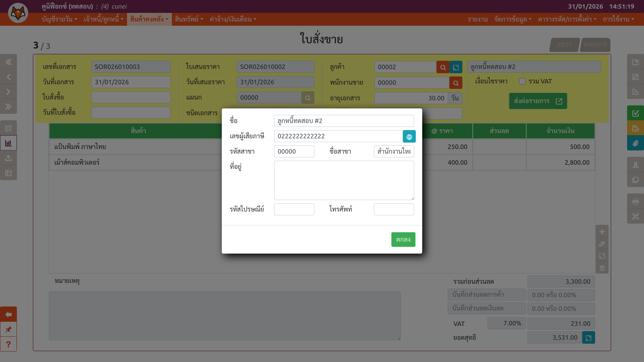Open the สินค้าคงคลัง menu
The image size is (644, 362).
tap(149, 19)
